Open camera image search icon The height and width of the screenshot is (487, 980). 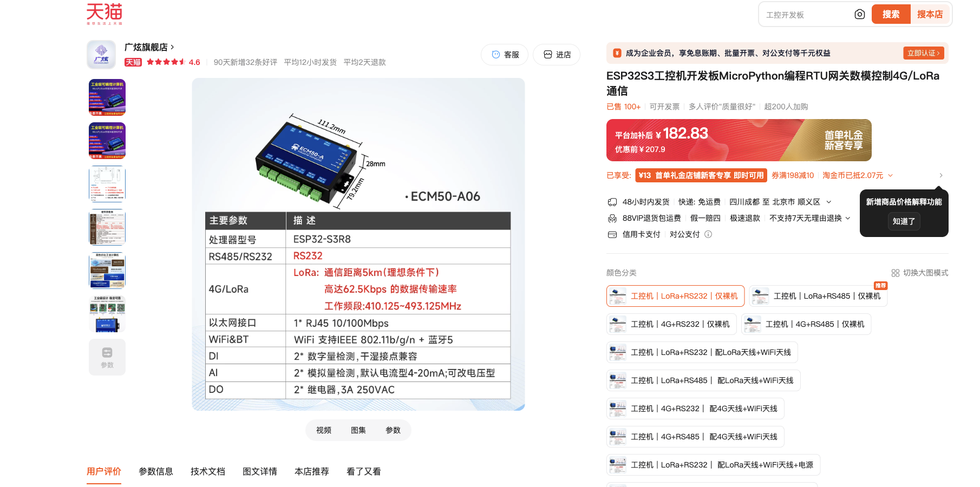(x=860, y=15)
